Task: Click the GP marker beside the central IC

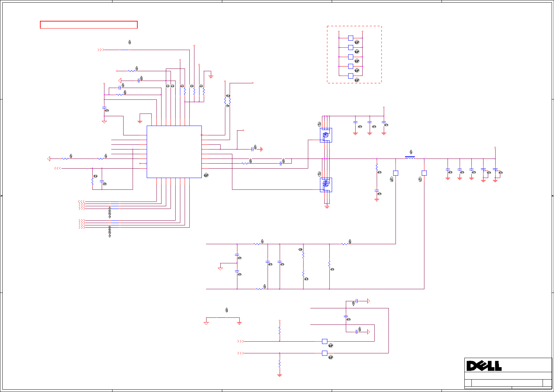Action: pos(206,175)
